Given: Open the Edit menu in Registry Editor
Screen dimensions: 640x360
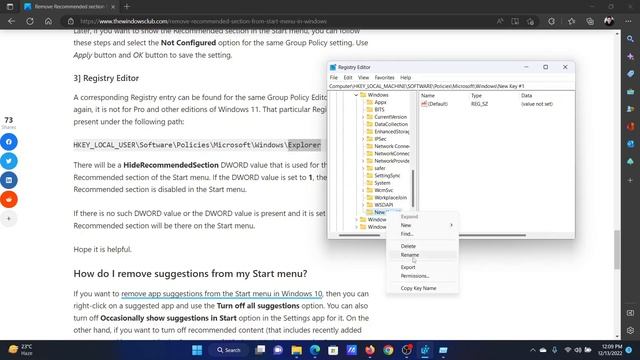Looking at the screenshot, I should 348,78.
